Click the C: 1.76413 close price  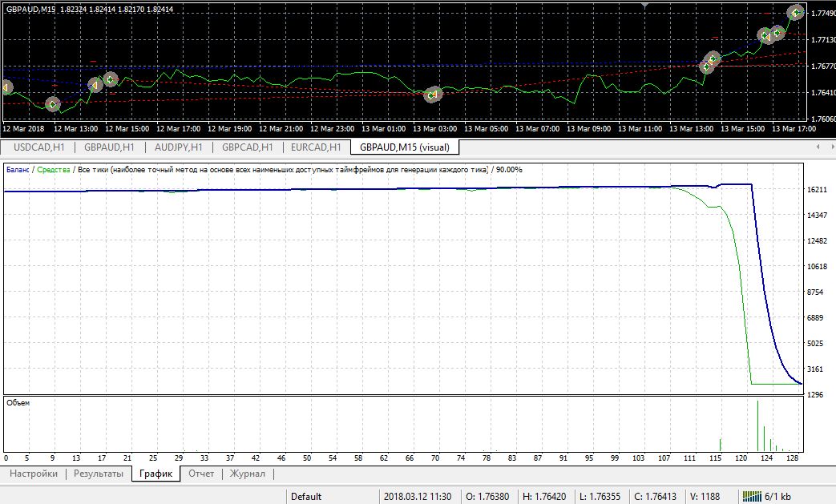tap(656, 497)
